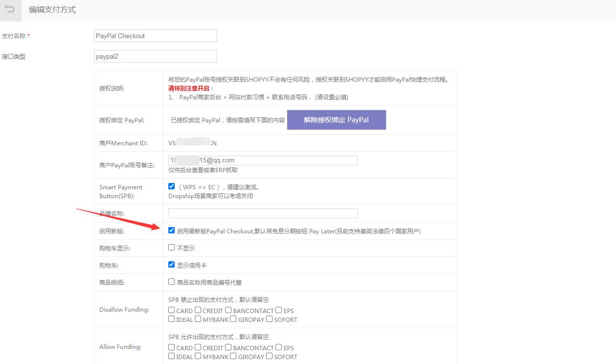Click the back arrow icon
The width and height of the screenshot is (616, 364).
coord(10,10)
